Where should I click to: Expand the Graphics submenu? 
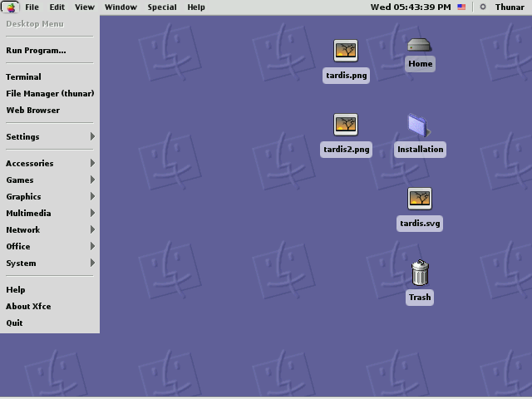pos(50,197)
